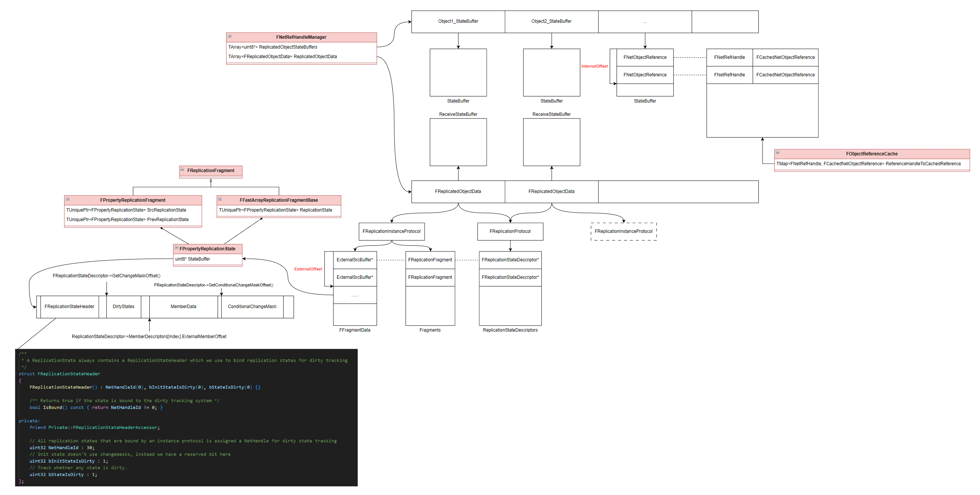
Task: Collapse the FPropertyReplicationFragment class box
Action: point(68,199)
